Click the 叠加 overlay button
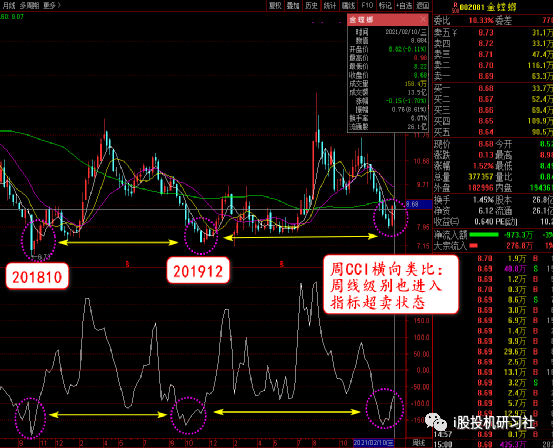The image size is (553, 448). 293,5
